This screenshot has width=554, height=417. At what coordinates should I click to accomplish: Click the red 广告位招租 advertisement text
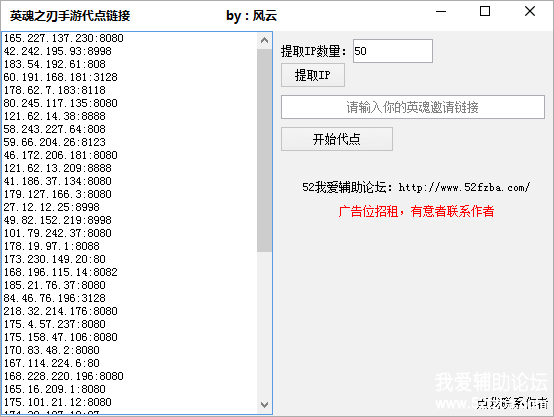(416, 211)
